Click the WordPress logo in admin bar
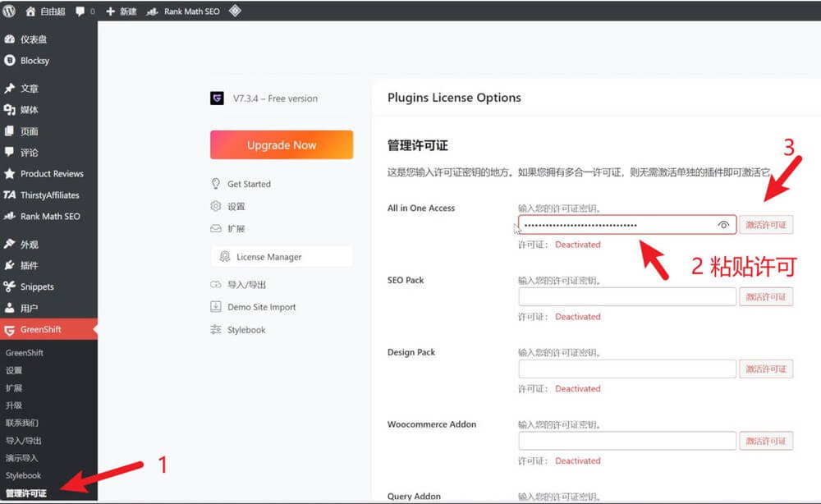Viewport: 821px width, 504px height. coord(9,11)
